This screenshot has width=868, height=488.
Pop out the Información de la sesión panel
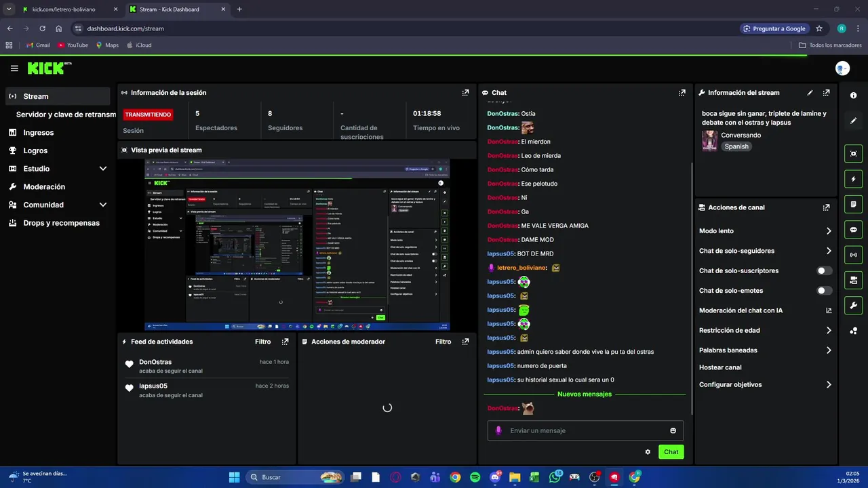tap(465, 93)
